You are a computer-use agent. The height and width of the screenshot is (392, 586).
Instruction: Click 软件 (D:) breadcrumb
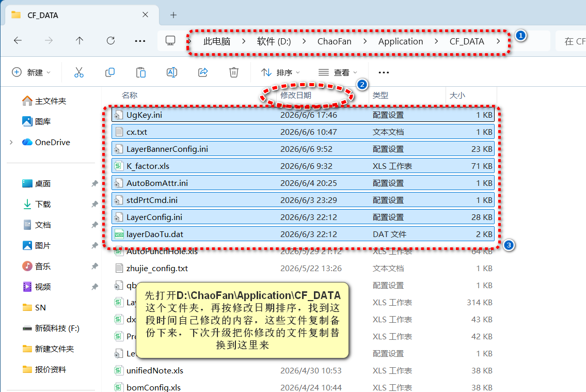[274, 41]
